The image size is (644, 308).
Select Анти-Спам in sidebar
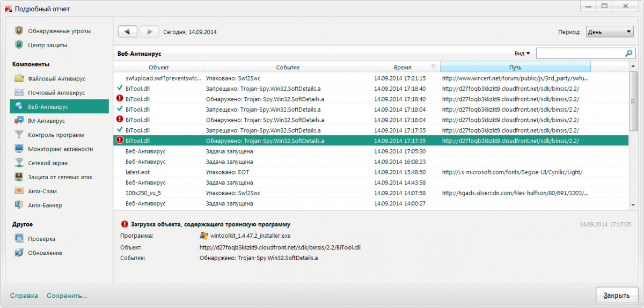pyautogui.click(x=42, y=191)
